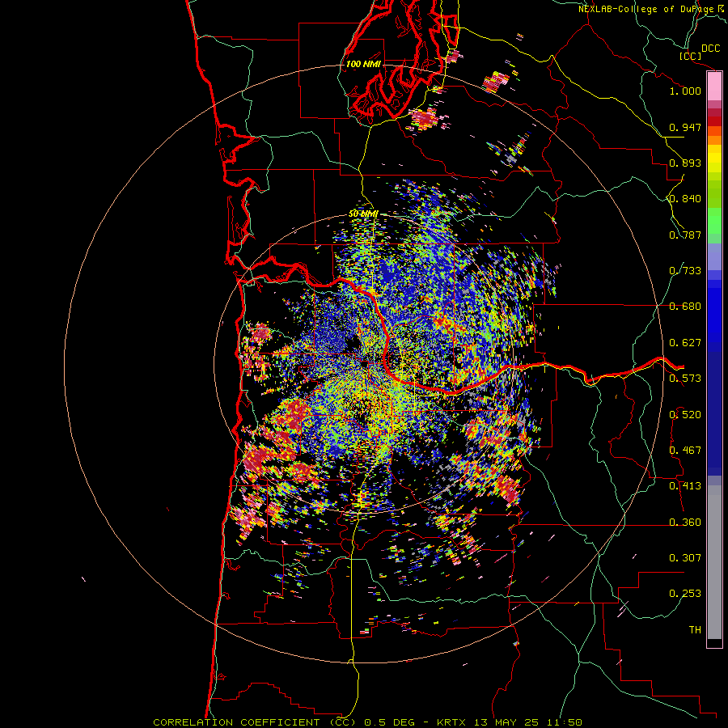Click the 0.733 scale value
Viewport: 728px width, 728px height.
[685, 271]
